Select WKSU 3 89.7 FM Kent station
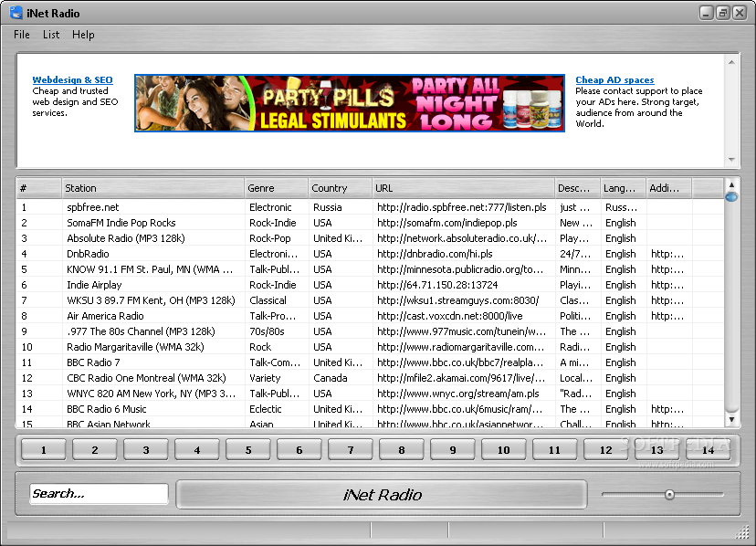Viewport: 756px width, 546px height. pyautogui.click(x=370, y=300)
